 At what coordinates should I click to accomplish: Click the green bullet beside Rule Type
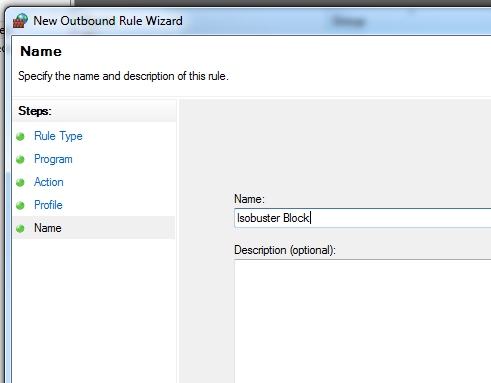(20, 136)
